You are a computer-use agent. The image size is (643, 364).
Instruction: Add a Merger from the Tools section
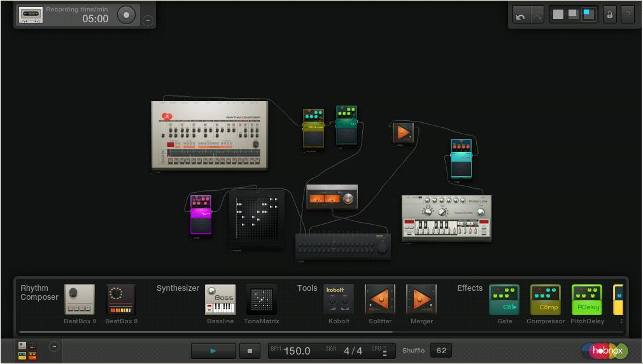coord(421,300)
